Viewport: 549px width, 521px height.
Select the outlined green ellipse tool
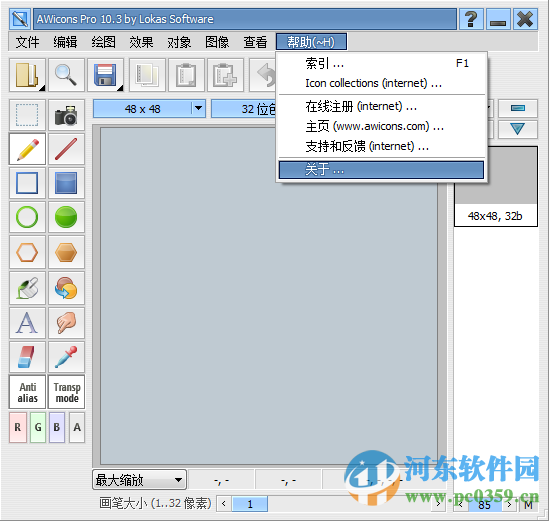[x=27, y=217]
